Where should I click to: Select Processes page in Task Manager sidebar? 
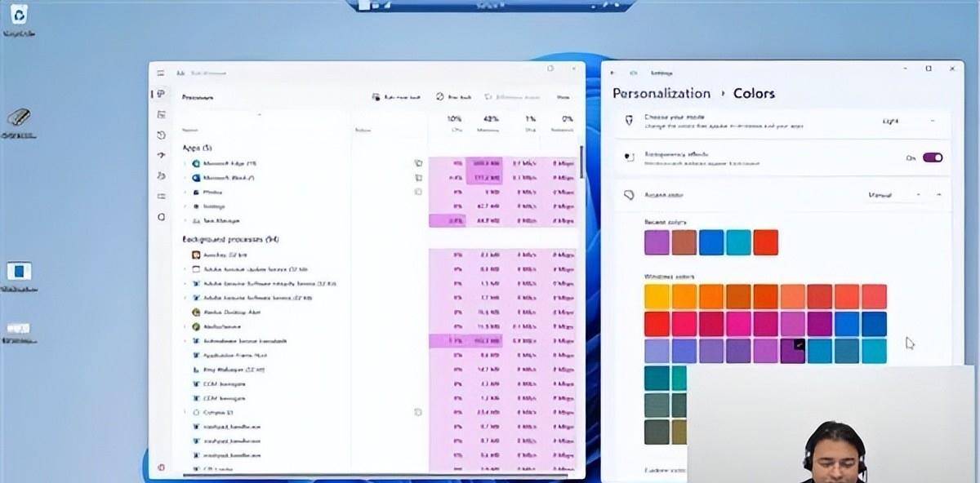click(161, 95)
